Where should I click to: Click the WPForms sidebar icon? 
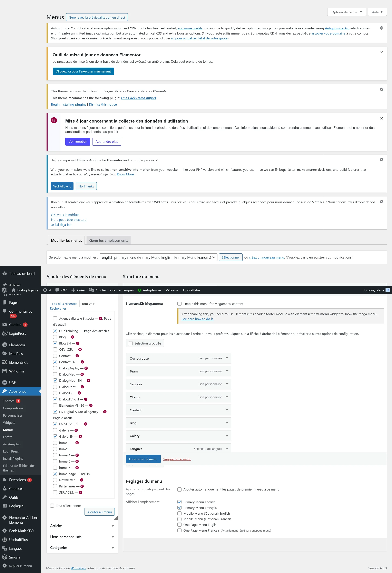coord(5,371)
